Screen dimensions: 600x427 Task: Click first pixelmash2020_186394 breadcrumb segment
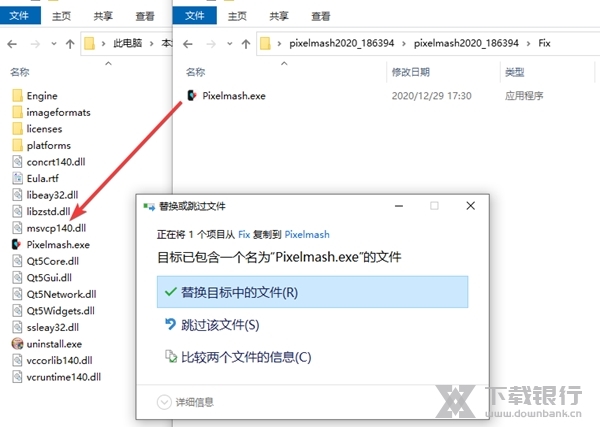coord(341,43)
